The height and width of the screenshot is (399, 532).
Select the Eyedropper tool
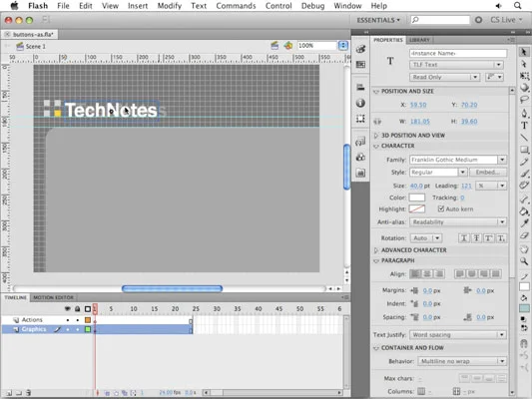click(524, 223)
